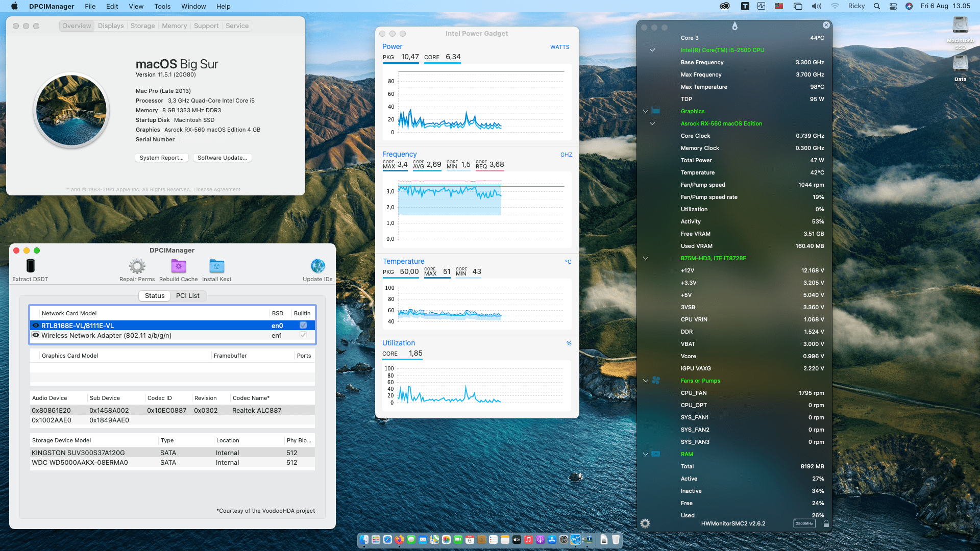
Task: Open Spotlight search in menu bar
Action: click(x=877, y=6)
